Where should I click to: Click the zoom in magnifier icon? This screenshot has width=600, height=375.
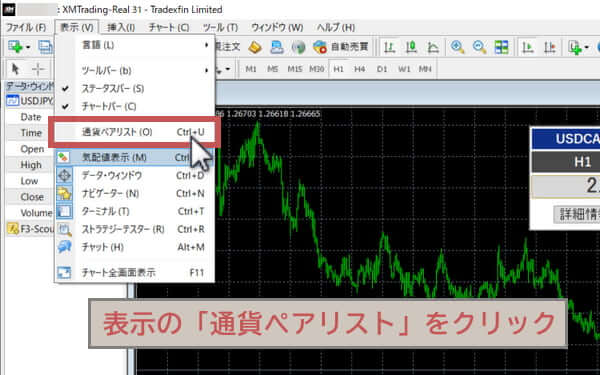(457, 47)
